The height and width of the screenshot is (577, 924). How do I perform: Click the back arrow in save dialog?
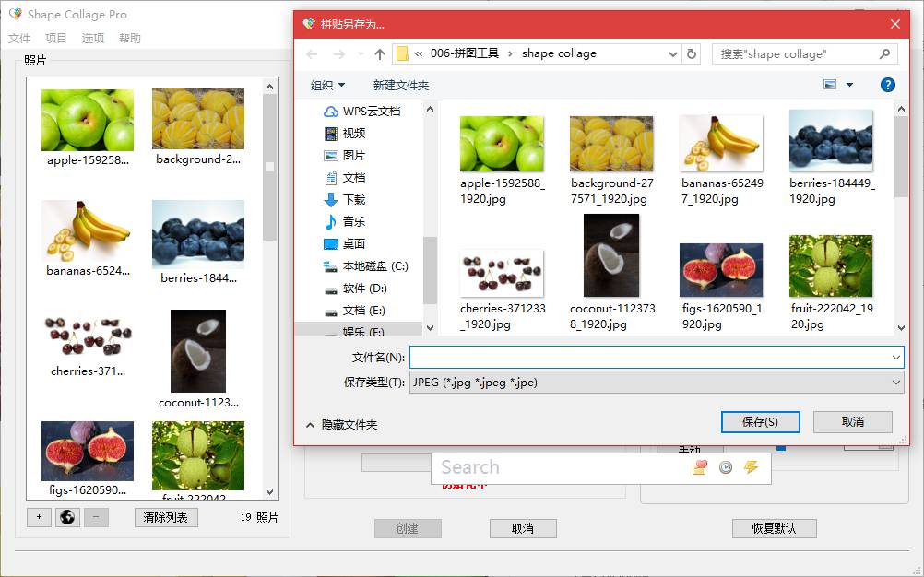coord(312,54)
